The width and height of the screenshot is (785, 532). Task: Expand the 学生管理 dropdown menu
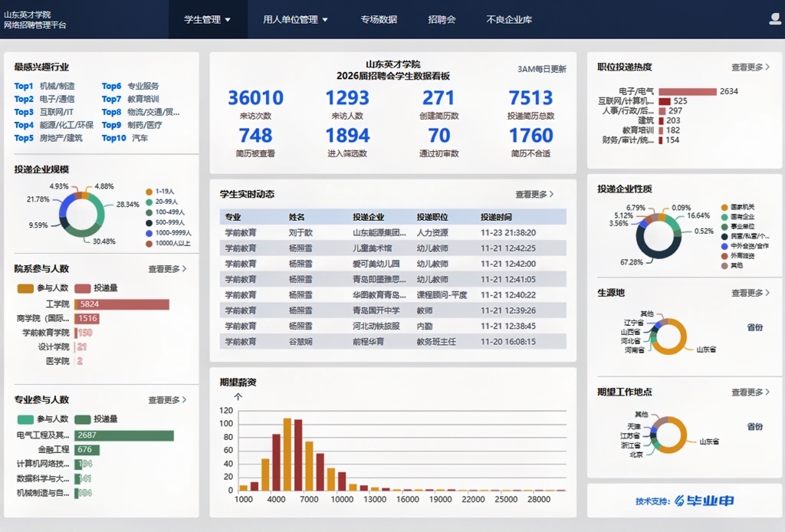(x=207, y=20)
